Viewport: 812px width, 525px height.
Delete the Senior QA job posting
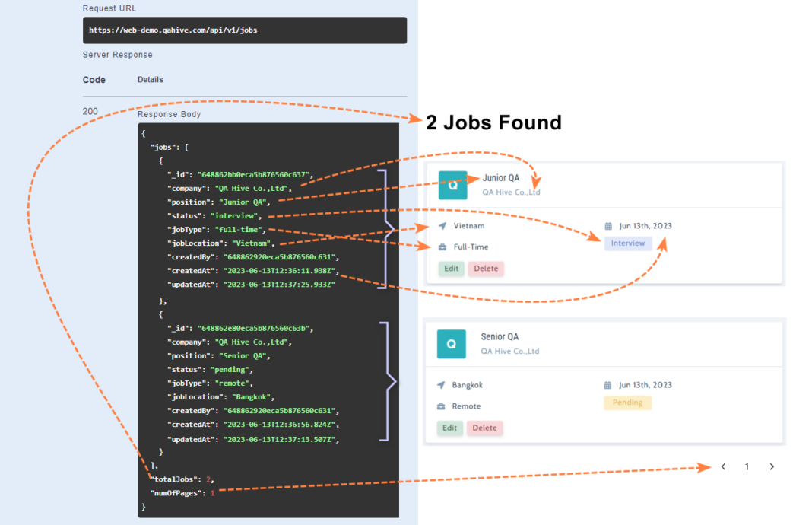[x=485, y=428]
